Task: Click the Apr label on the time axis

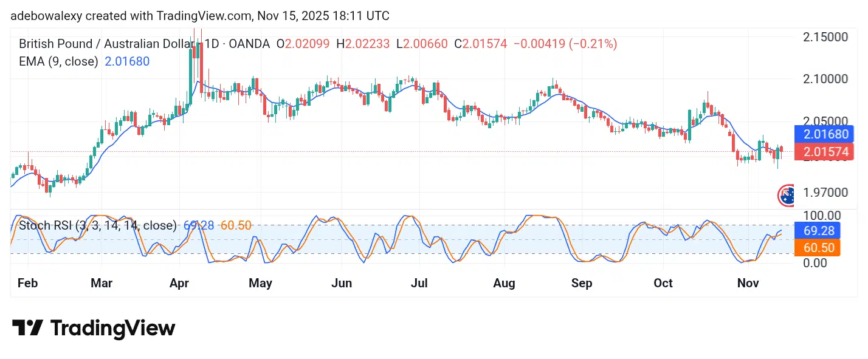Action: [181, 283]
